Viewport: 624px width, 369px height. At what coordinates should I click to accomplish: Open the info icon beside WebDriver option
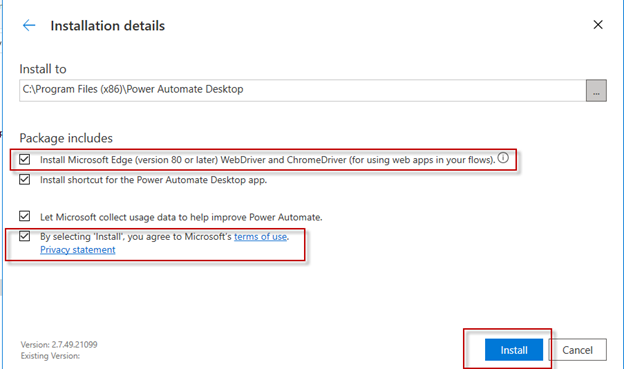tap(503, 158)
